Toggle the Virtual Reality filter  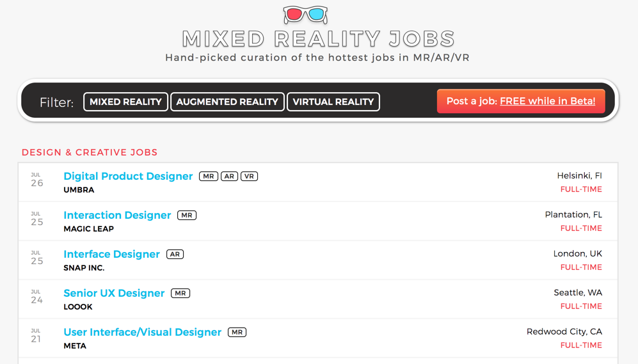333,102
